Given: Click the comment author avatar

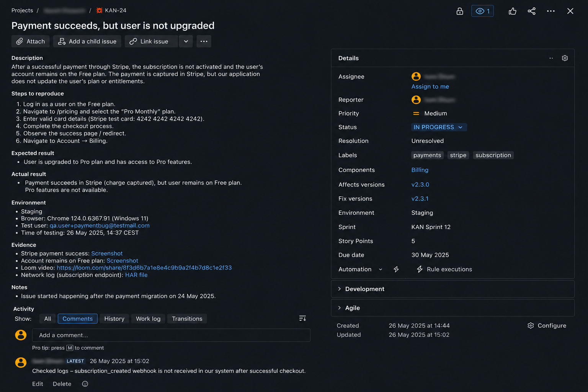Looking at the screenshot, I should (21, 362).
